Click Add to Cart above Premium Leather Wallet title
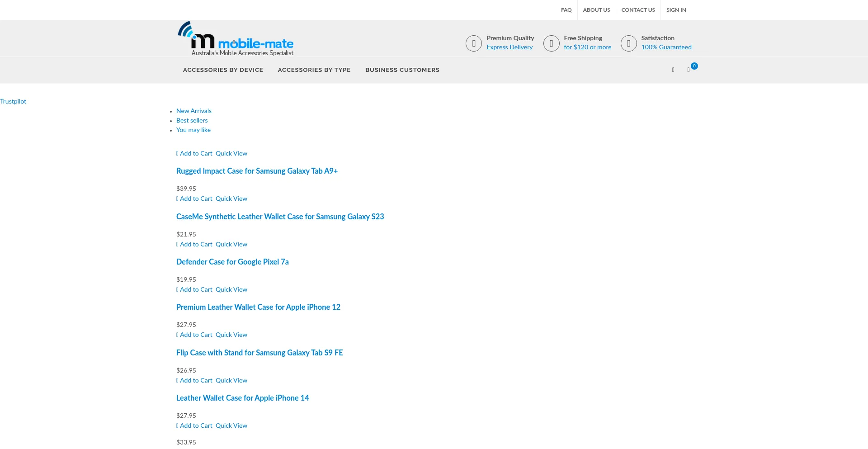This screenshot has height=449, width=868. [194, 289]
